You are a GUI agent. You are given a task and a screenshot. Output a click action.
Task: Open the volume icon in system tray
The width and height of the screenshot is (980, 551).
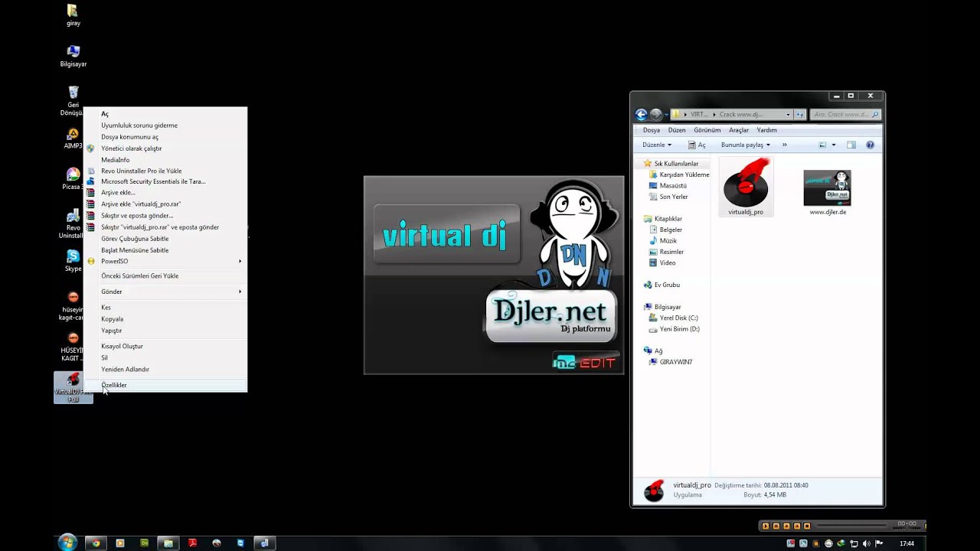pos(867,543)
